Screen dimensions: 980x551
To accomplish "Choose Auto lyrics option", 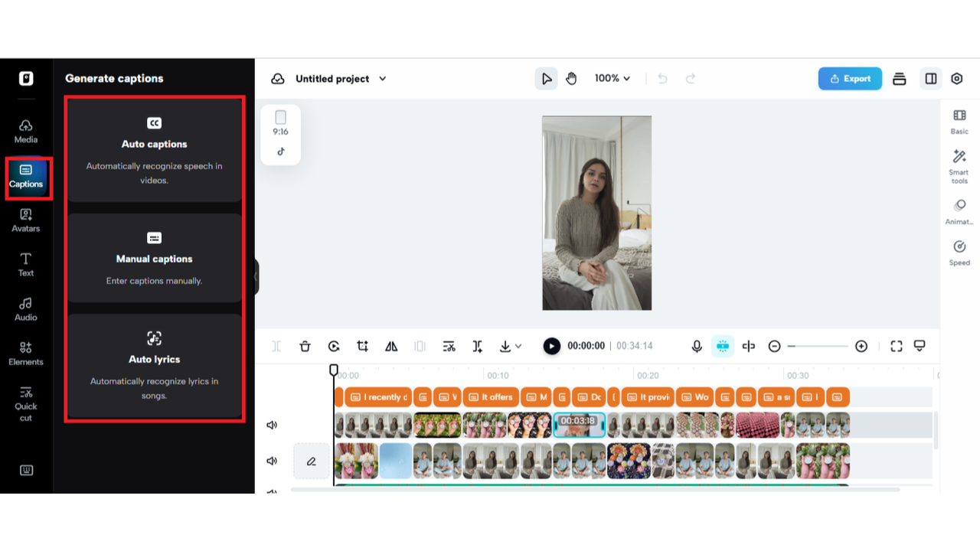I will click(155, 366).
